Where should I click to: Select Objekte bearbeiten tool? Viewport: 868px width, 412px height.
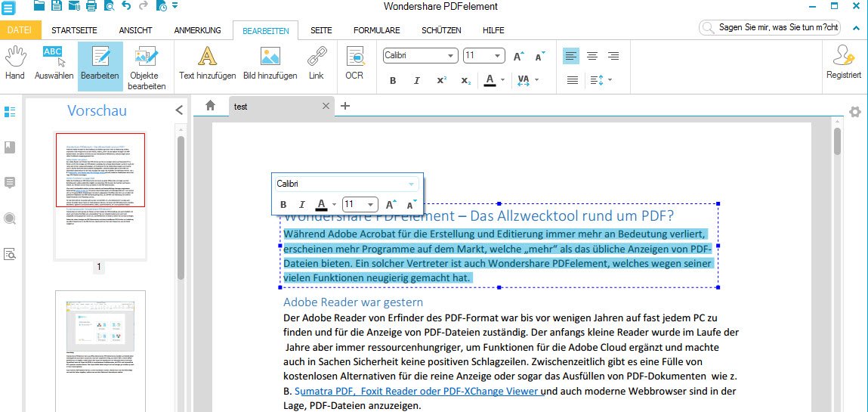(x=147, y=67)
